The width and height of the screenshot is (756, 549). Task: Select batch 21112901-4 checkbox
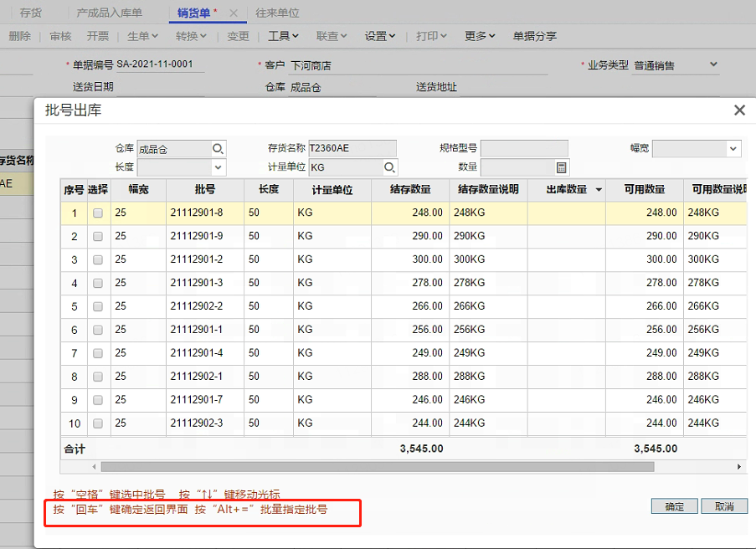98,353
